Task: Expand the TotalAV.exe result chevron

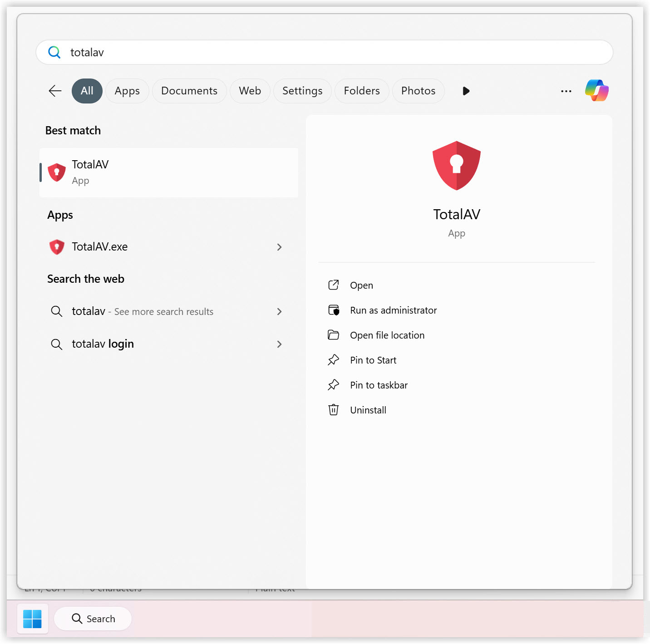Action: [279, 247]
